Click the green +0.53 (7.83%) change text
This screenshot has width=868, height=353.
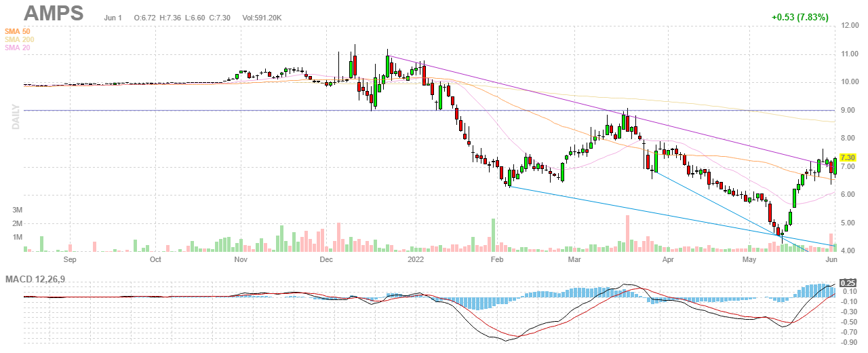(800, 17)
